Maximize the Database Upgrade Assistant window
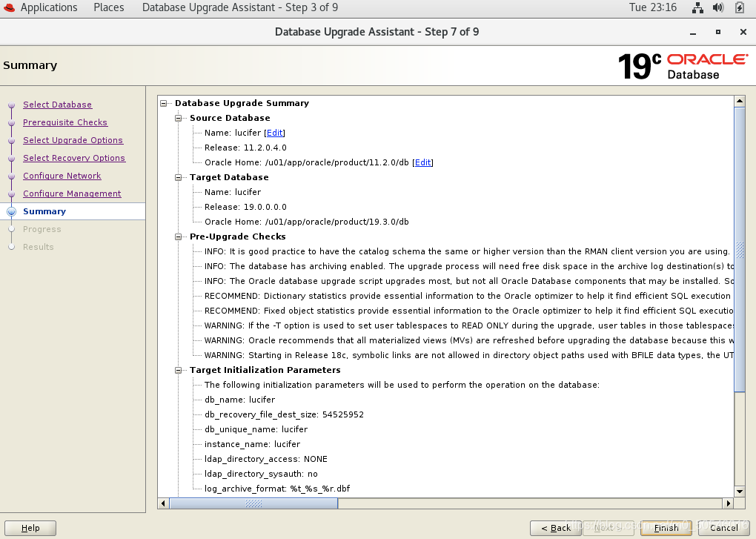Screen dimensions: 756x539 (x=718, y=32)
